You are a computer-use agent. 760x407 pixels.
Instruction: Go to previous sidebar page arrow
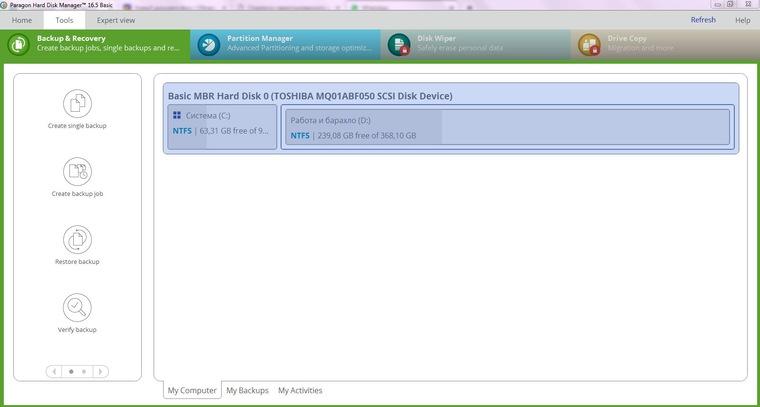[x=54, y=372]
